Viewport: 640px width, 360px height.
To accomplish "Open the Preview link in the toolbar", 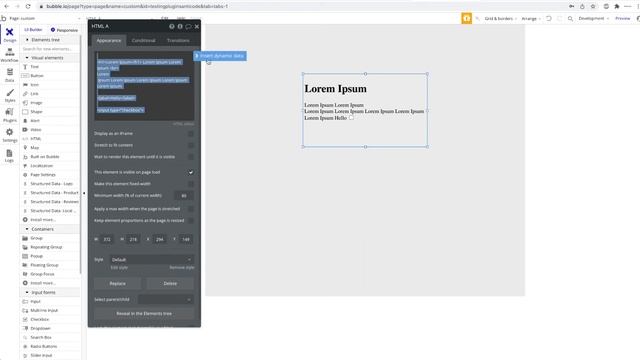I will point(623,18).
